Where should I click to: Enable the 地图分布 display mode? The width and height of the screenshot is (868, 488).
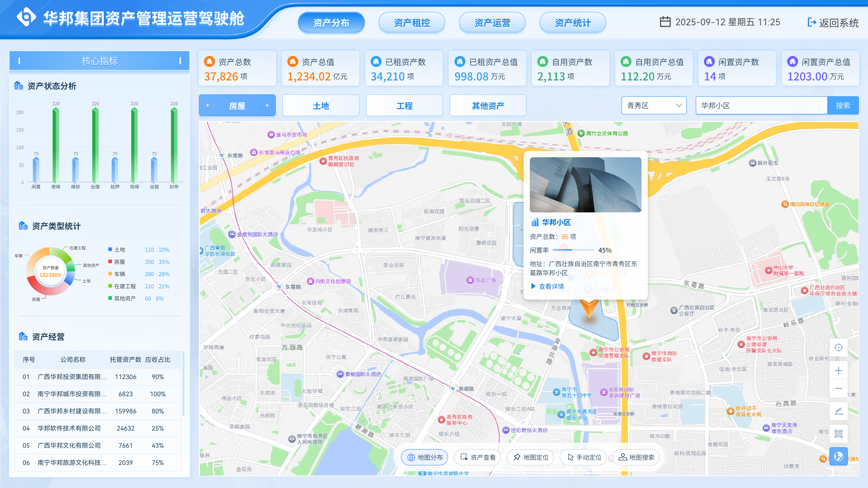click(x=424, y=457)
